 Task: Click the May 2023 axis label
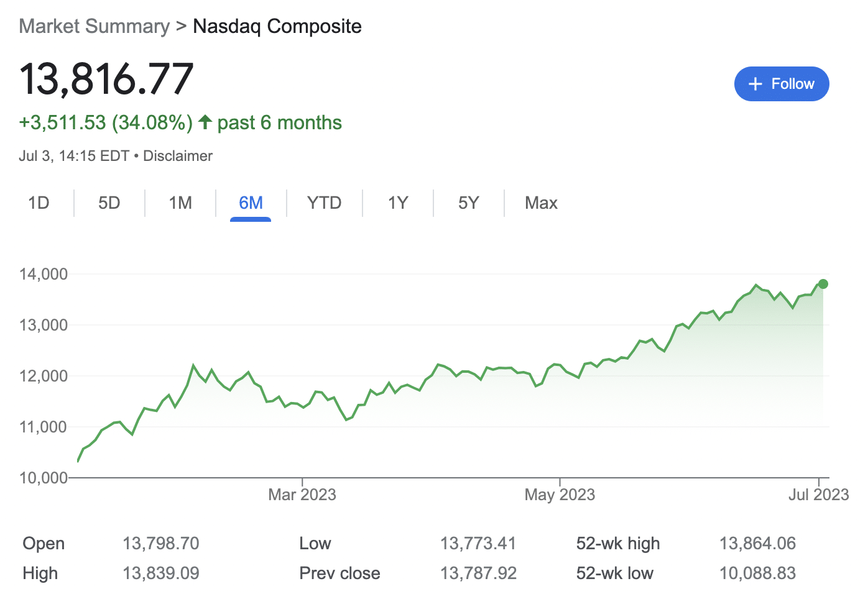pyautogui.click(x=560, y=495)
